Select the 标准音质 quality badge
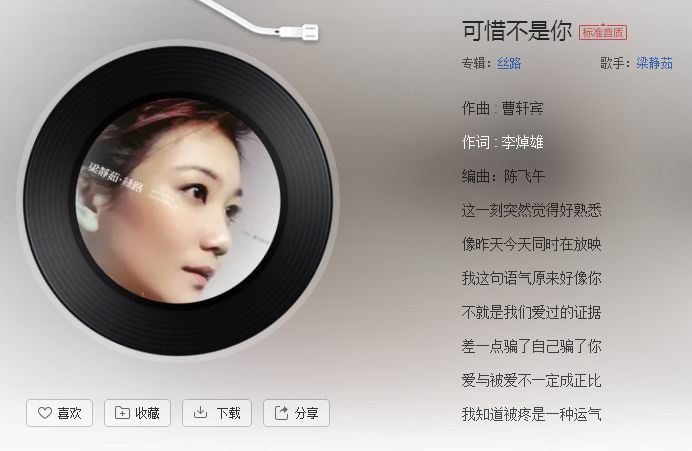Viewport: 692px width, 451px height. click(603, 32)
